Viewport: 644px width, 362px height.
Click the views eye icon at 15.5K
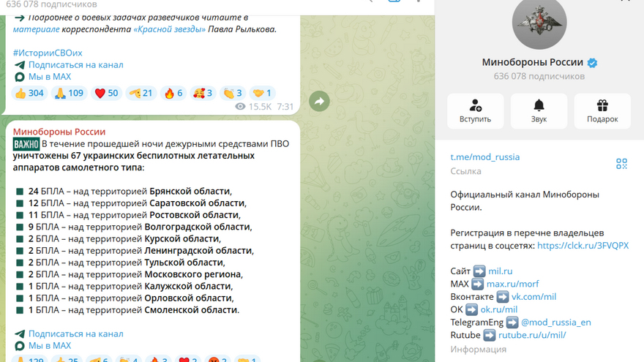240,107
